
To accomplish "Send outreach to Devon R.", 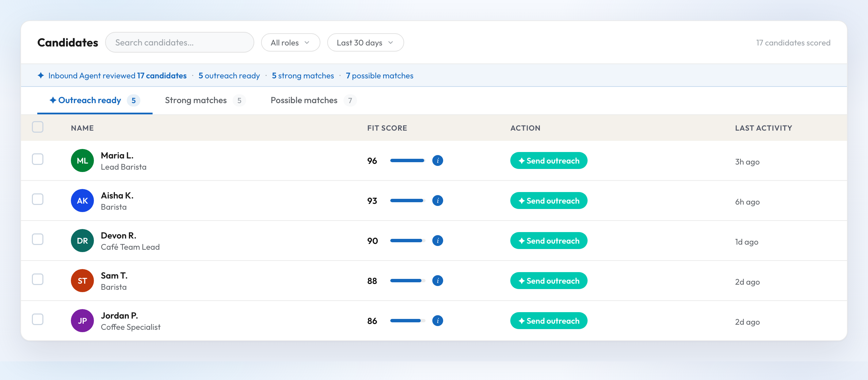I will (x=549, y=241).
